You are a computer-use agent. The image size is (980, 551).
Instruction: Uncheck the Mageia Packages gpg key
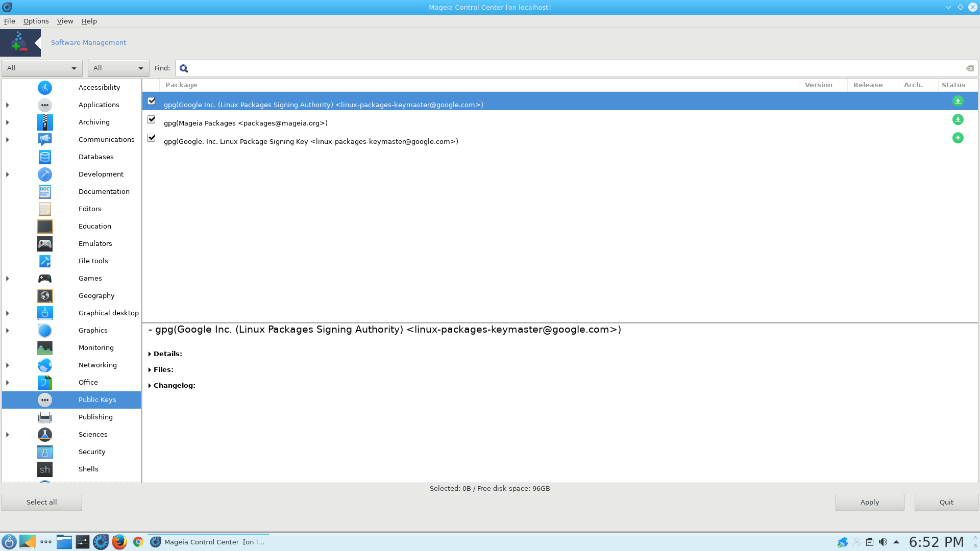point(151,119)
